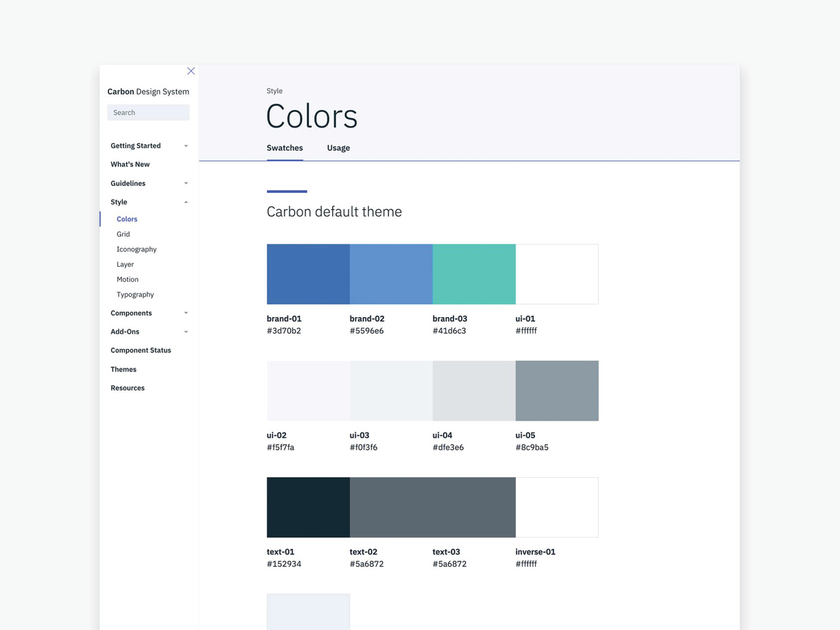Switch to the Swatches tab
This screenshot has width=840, height=630.
(x=285, y=148)
